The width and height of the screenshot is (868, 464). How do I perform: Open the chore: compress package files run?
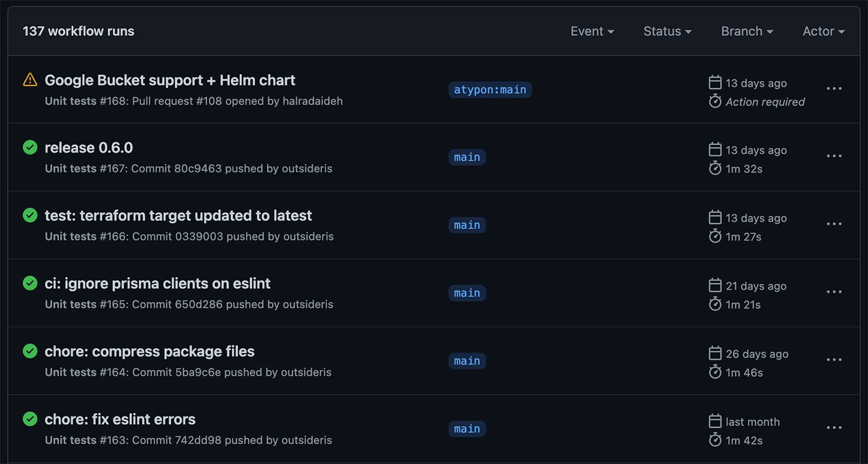pyautogui.click(x=149, y=351)
